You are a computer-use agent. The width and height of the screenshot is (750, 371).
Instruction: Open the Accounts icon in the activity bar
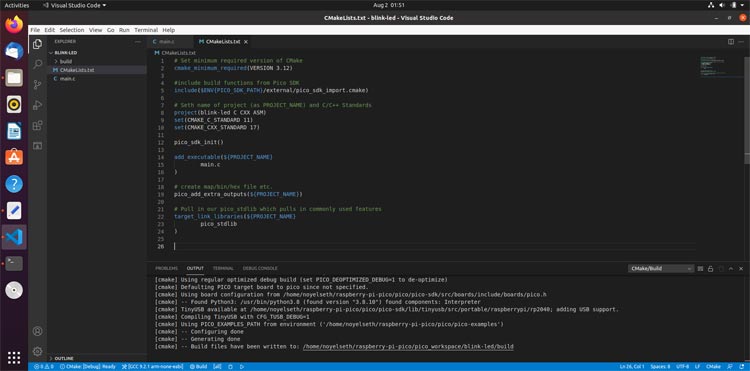point(37,331)
